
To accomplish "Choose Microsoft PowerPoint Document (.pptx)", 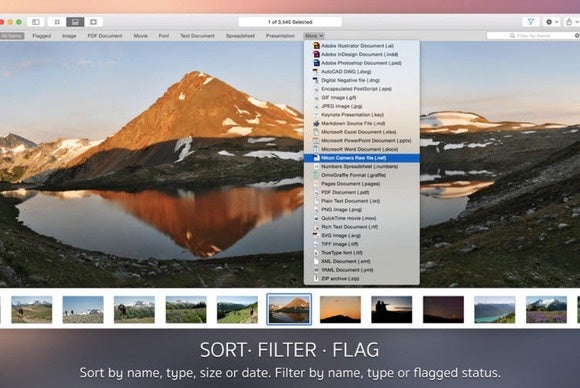I will (362, 141).
